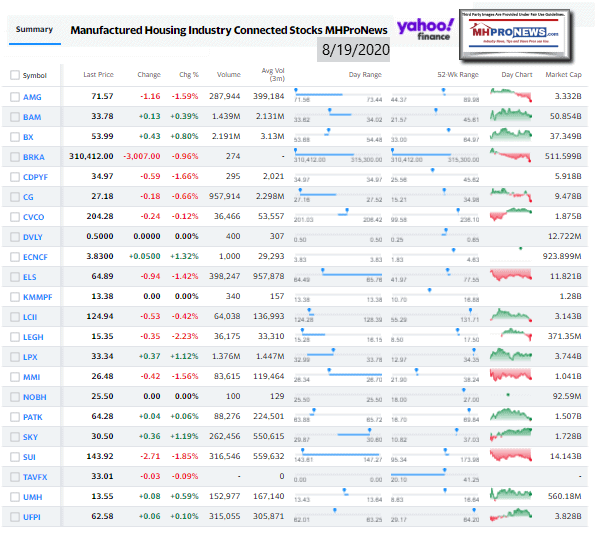Check the CDPYF row checkbox
The height and width of the screenshot is (533, 597).
[x=15, y=177]
